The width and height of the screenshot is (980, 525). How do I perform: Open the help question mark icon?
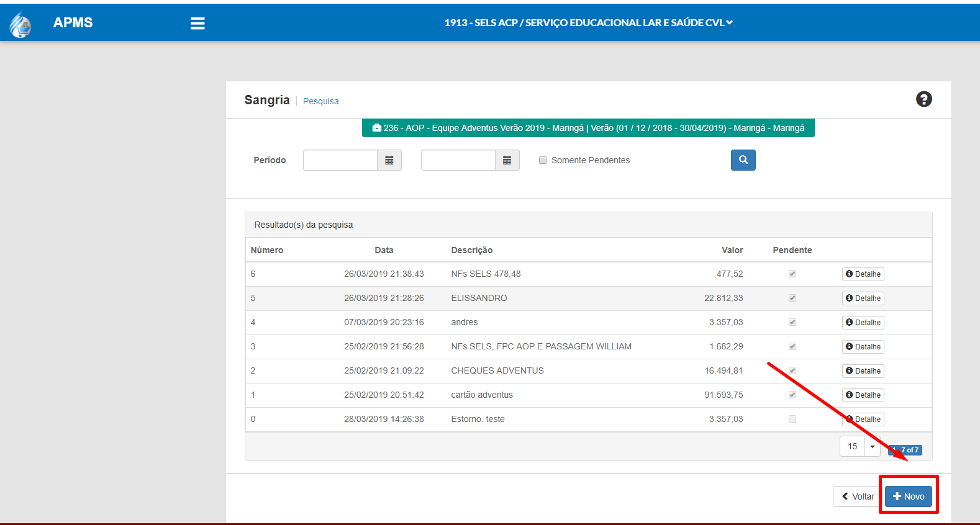point(923,99)
